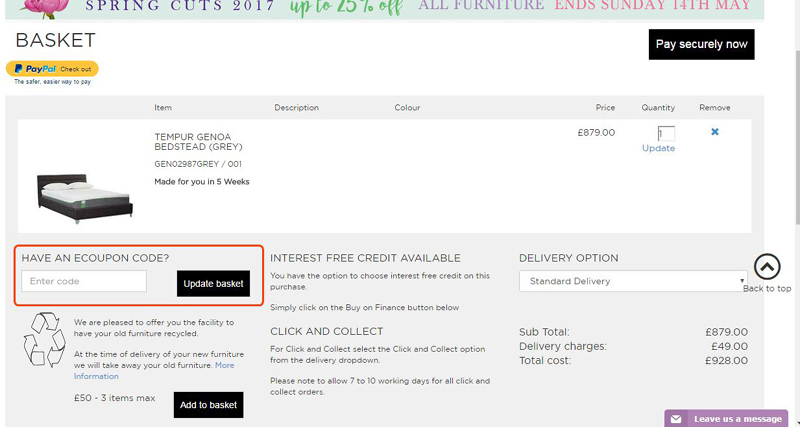
Task: Click the Back to top arrow icon
Action: (x=767, y=267)
